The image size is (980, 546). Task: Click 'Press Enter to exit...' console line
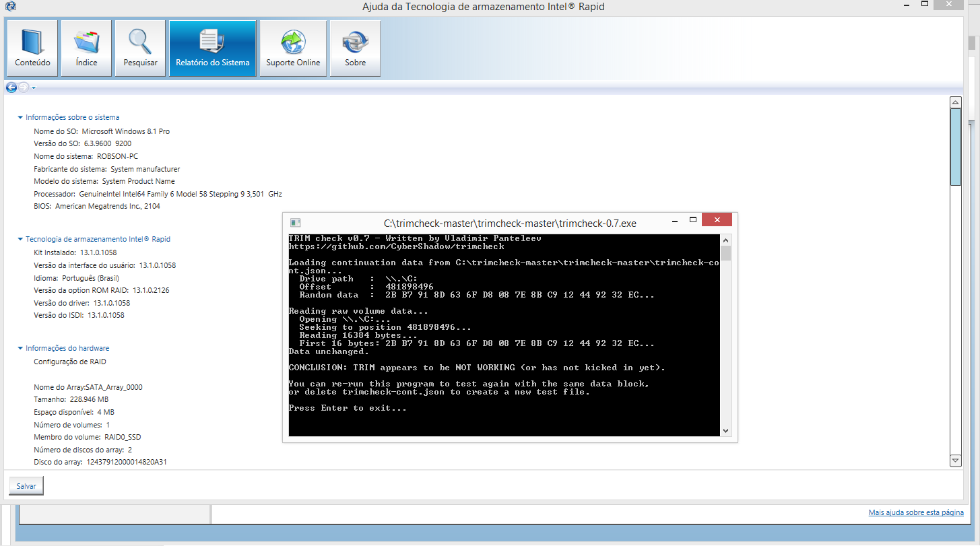[x=348, y=408]
